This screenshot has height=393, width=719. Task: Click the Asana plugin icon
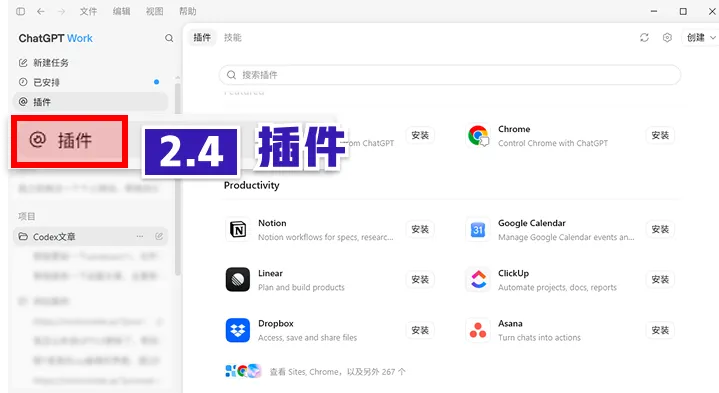click(x=478, y=330)
